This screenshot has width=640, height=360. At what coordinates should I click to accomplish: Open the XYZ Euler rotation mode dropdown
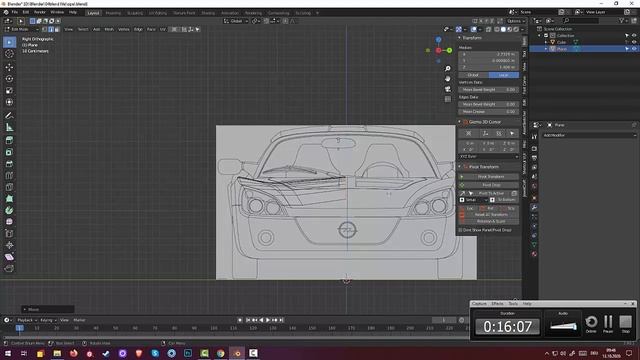click(x=489, y=156)
